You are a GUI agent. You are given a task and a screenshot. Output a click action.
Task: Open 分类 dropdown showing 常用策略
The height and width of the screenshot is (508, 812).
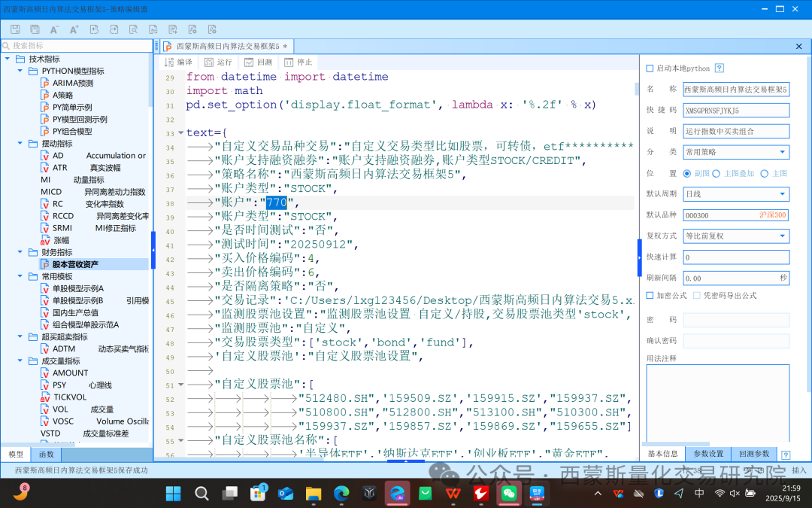(736, 152)
